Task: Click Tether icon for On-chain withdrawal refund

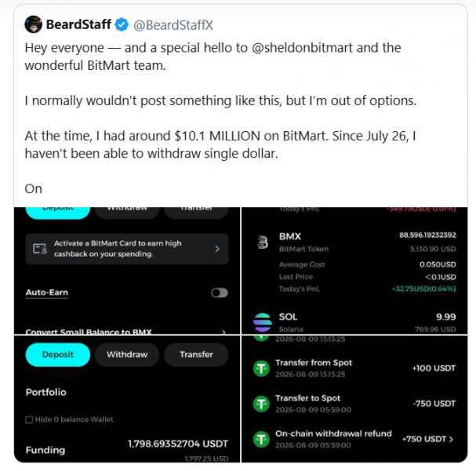Action: pos(261,440)
